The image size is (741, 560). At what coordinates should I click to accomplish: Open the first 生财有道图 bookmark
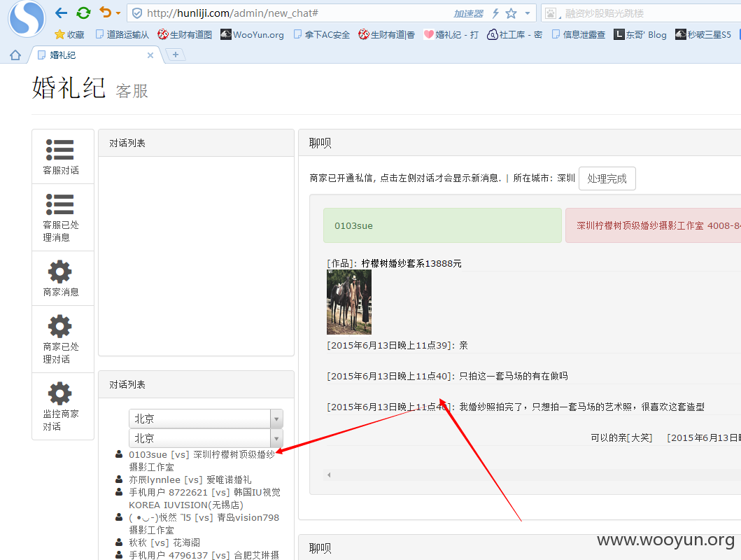(185, 34)
